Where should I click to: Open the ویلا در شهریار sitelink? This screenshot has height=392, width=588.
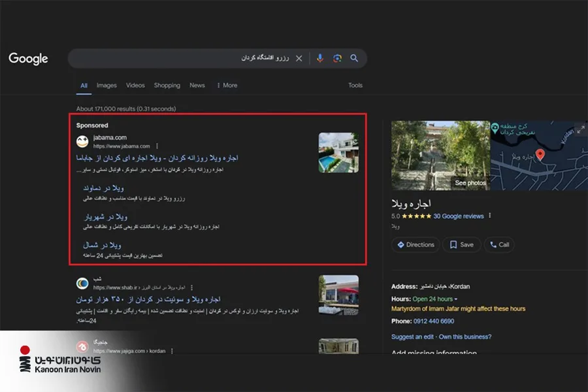coord(105,217)
